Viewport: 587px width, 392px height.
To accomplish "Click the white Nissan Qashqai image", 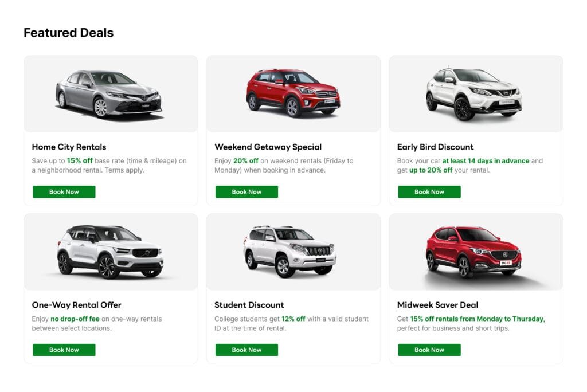I will coord(476,93).
